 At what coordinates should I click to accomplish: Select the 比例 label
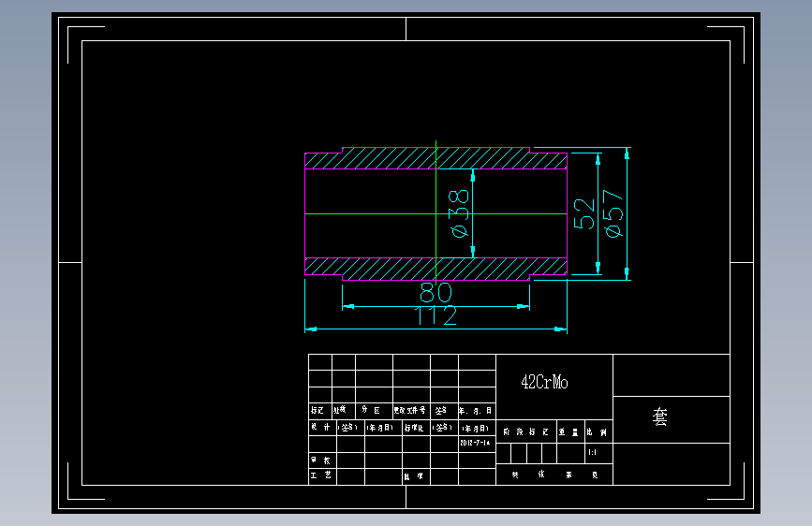(x=597, y=431)
